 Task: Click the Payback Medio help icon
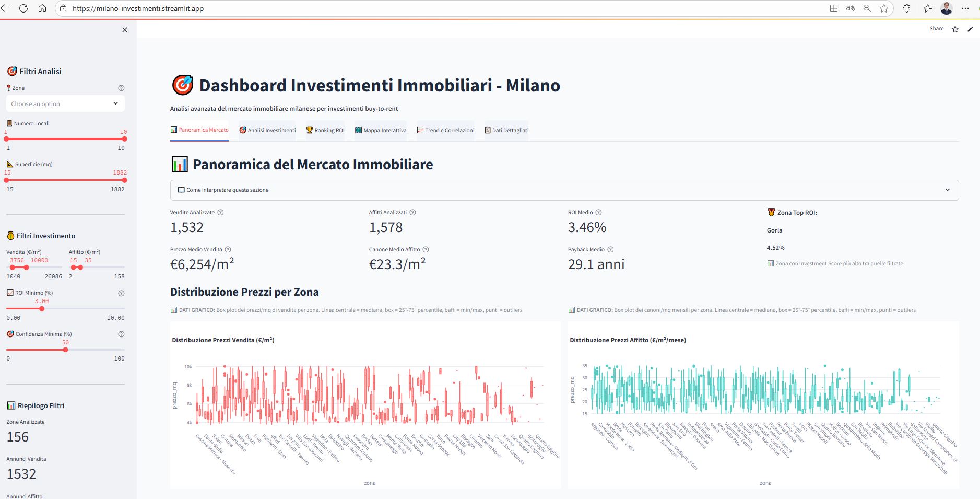pos(611,249)
